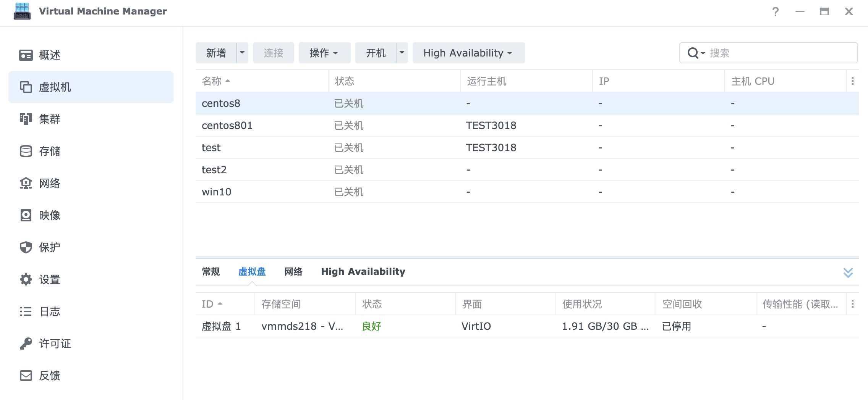Select the test virtual machine row
The width and height of the screenshot is (868, 400).
527,147
